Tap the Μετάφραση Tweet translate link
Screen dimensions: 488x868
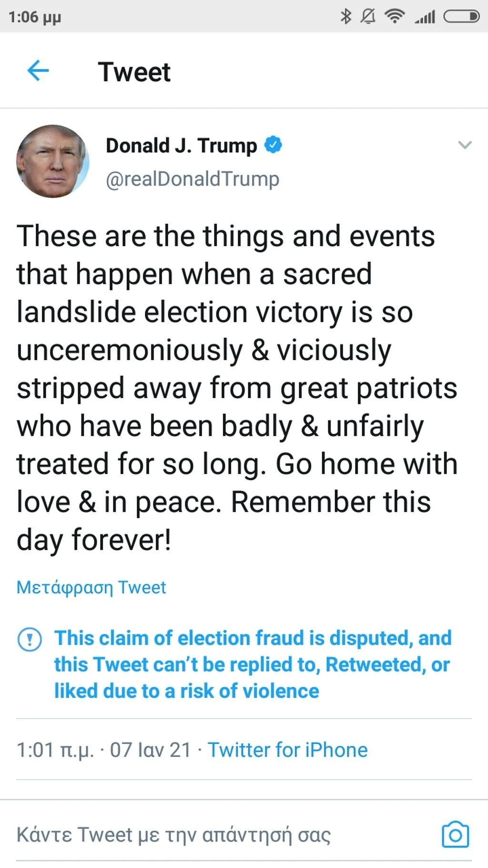point(91,588)
